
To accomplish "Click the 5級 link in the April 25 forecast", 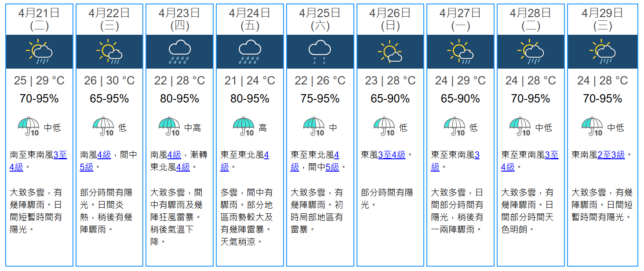I will coord(333,167).
